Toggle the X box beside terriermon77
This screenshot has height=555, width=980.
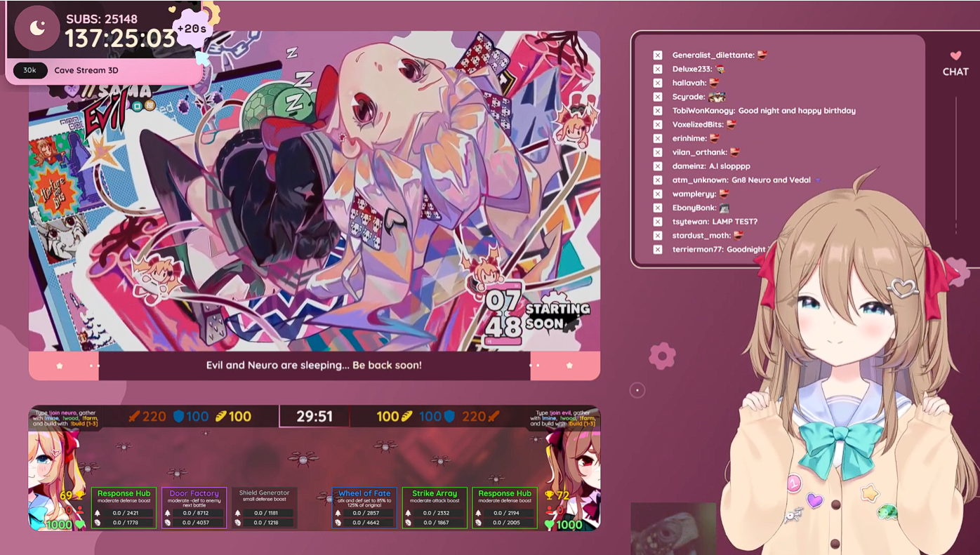pyautogui.click(x=658, y=250)
